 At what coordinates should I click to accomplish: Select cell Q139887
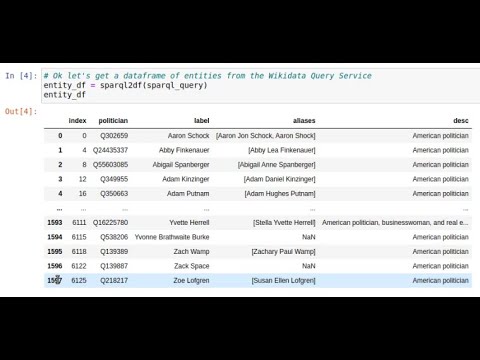[114, 266]
